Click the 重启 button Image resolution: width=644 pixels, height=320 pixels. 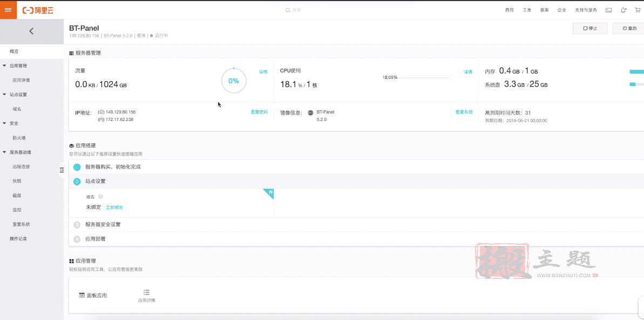coord(629,28)
